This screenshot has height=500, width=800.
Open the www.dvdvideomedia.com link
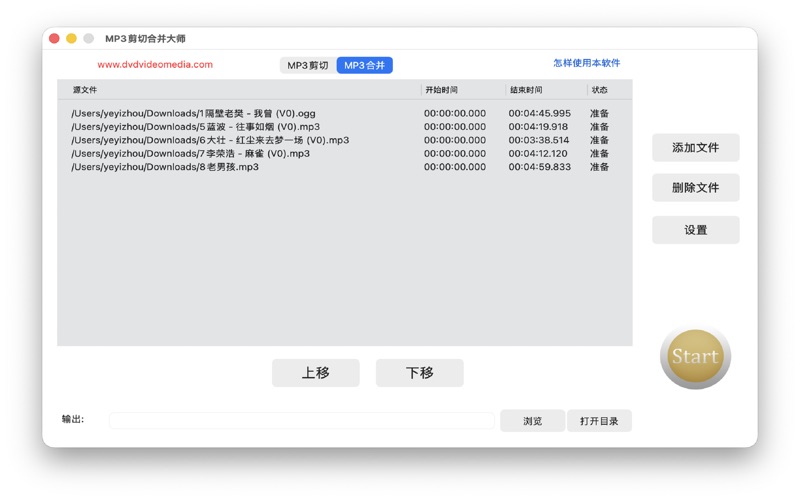pos(155,64)
